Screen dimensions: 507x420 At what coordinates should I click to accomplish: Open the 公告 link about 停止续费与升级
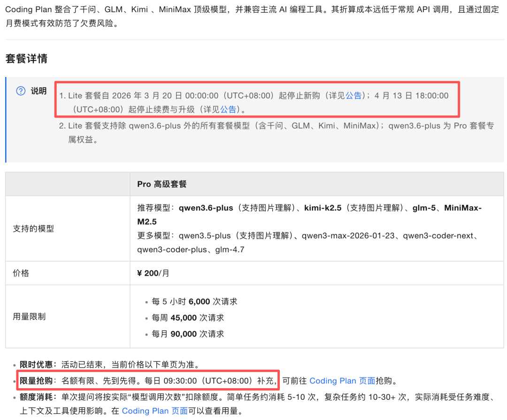click(228, 109)
